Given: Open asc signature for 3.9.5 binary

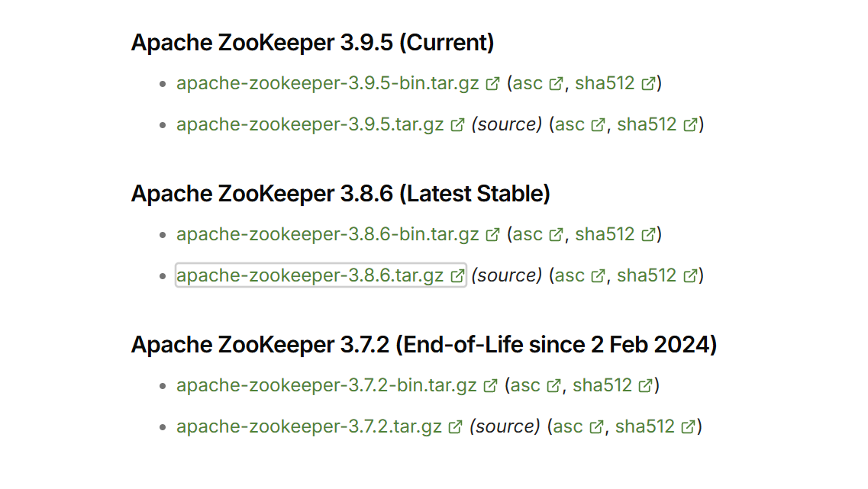Looking at the screenshot, I should [528, 83].
